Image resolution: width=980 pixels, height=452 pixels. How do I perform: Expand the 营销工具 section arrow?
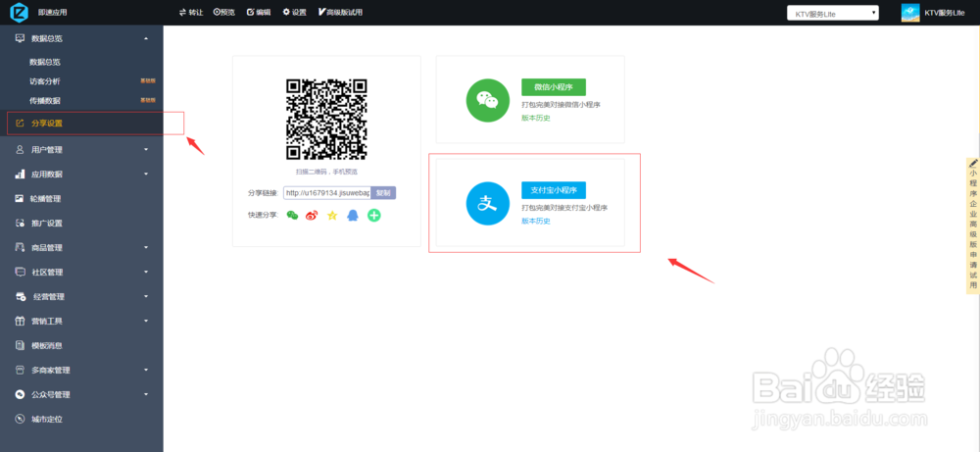coord(146,321)
